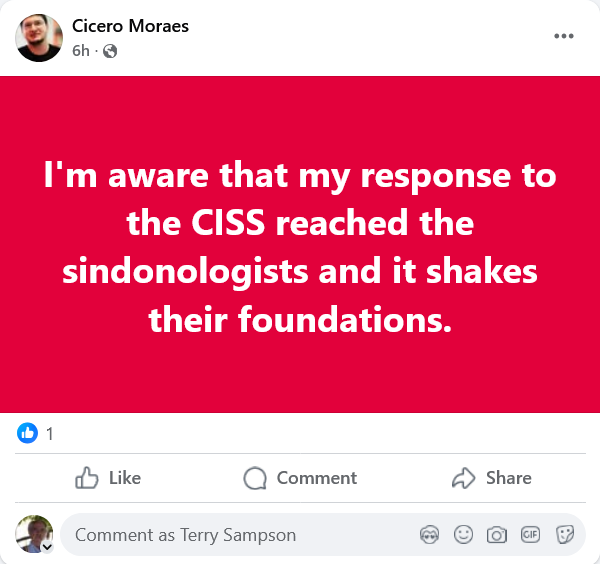The width and height of the screenshot is (600, 564).
Task: Open the GIF picker in comment box
Action: click(x=531, y=535)
